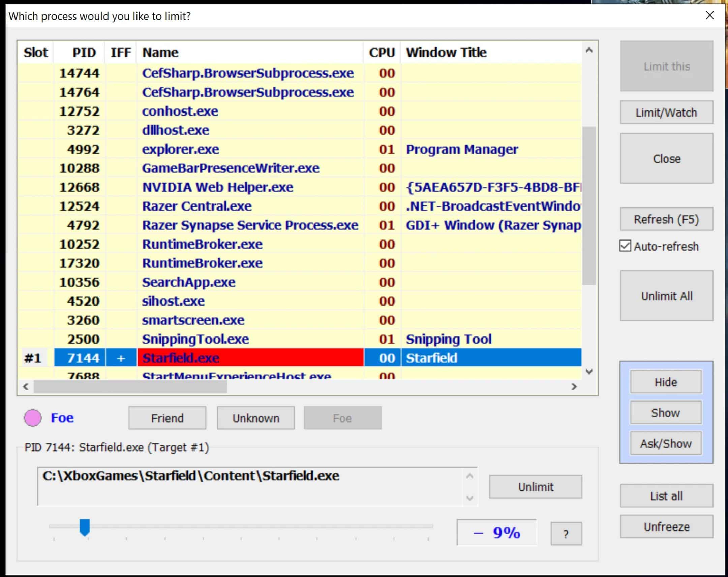Screen dimensions: 728x577
Task: Toggle the Auto-refresh checkbox
Action: click(625, 246)
